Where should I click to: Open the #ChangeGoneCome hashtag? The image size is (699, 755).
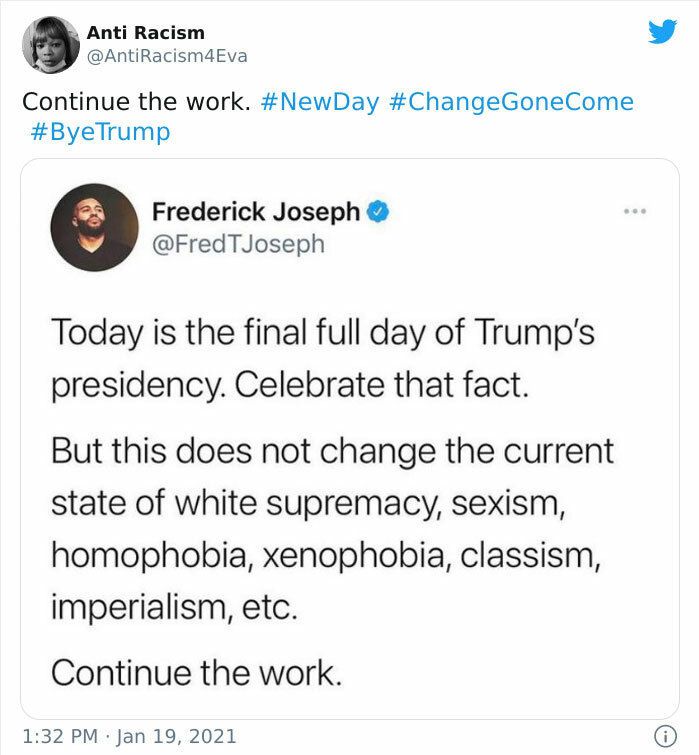(511, 102)
